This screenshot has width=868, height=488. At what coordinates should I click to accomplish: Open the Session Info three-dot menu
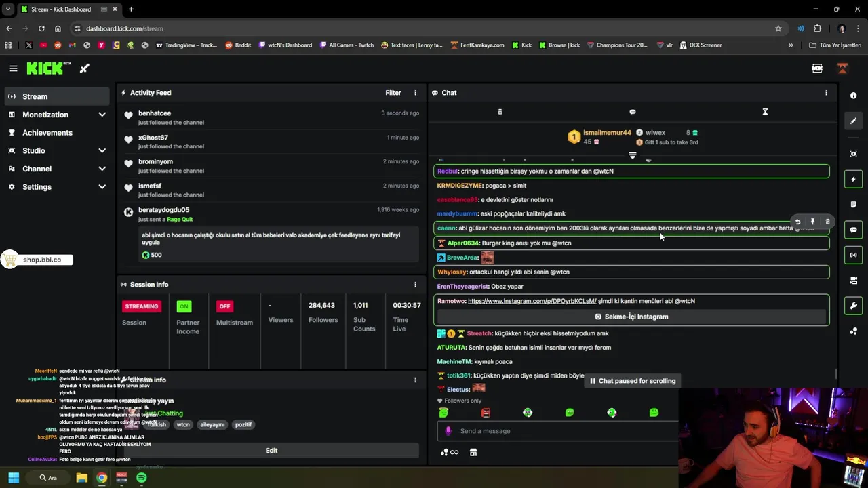coord(415,285)
